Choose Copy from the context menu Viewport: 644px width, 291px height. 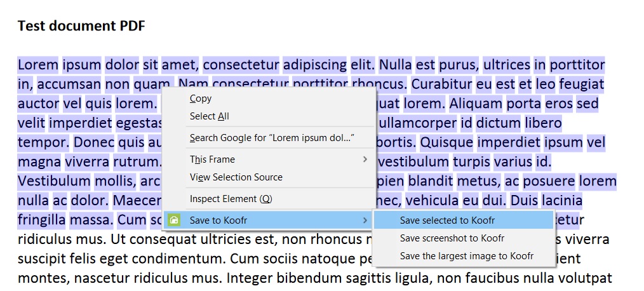click(201, 98)
